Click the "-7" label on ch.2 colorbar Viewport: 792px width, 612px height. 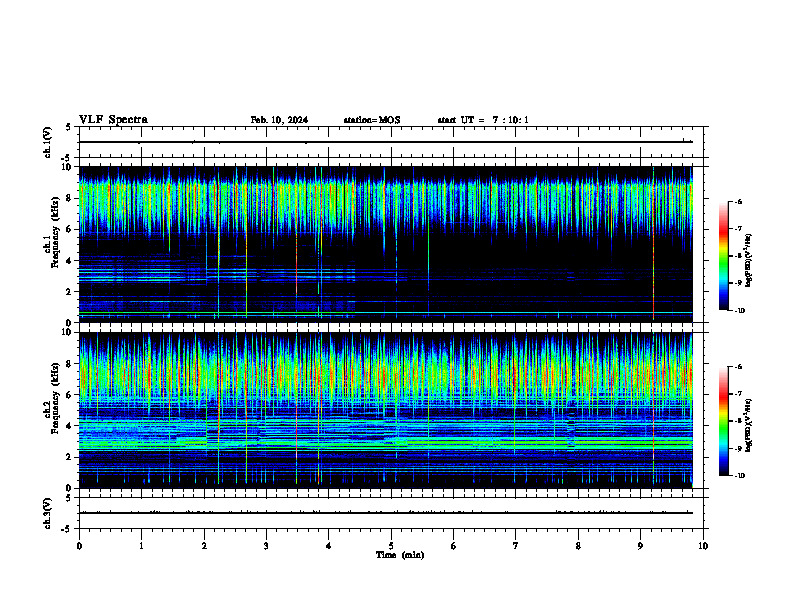[738, 394]
